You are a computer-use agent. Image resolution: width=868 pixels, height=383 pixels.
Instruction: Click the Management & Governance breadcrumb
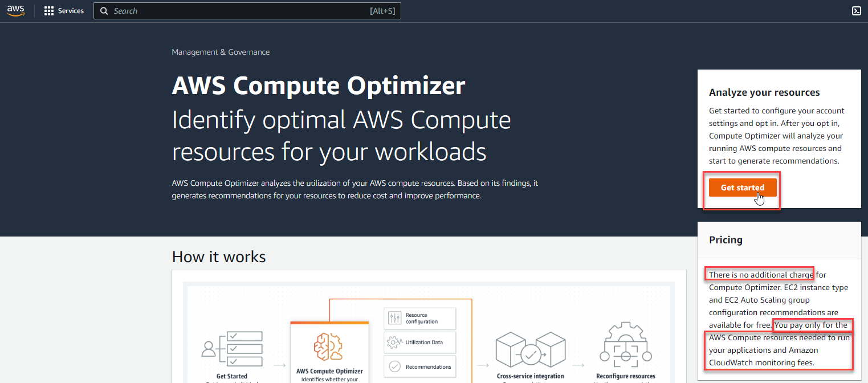pos(221,52)
